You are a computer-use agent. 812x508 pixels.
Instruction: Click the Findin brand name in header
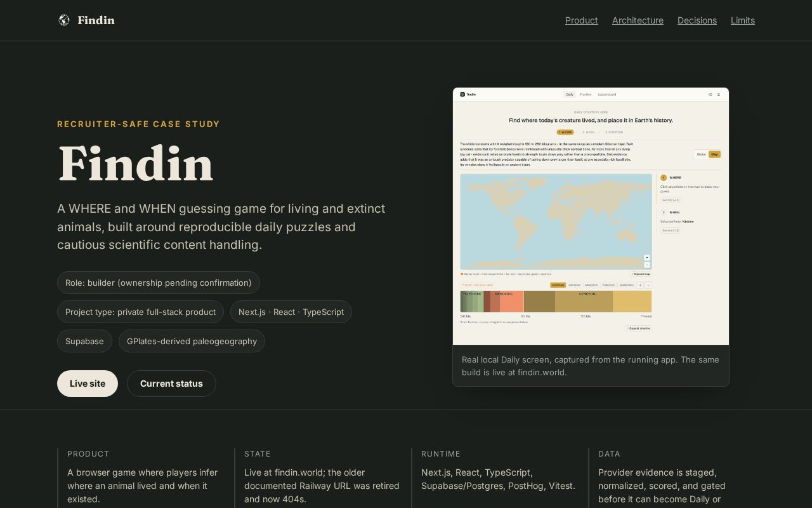(96, 20)
